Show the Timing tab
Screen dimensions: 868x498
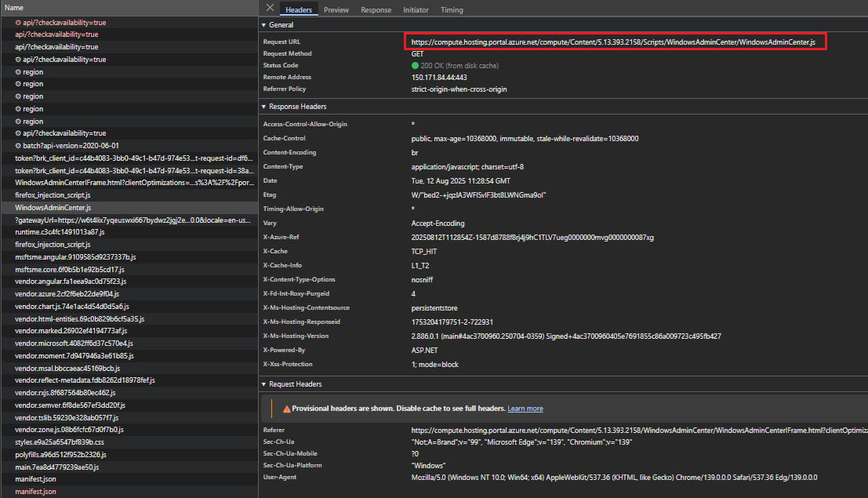click(452, 10)
